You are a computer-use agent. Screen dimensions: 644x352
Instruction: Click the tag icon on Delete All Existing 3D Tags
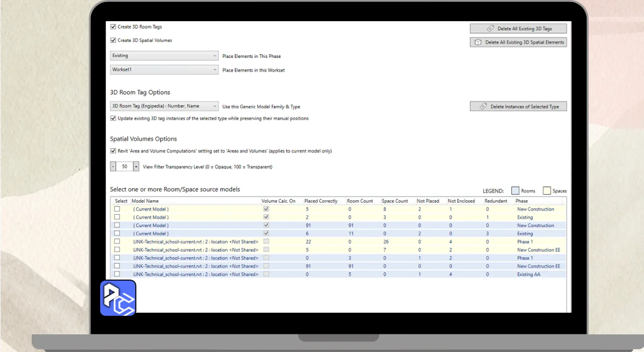click(x=490, y=29)
